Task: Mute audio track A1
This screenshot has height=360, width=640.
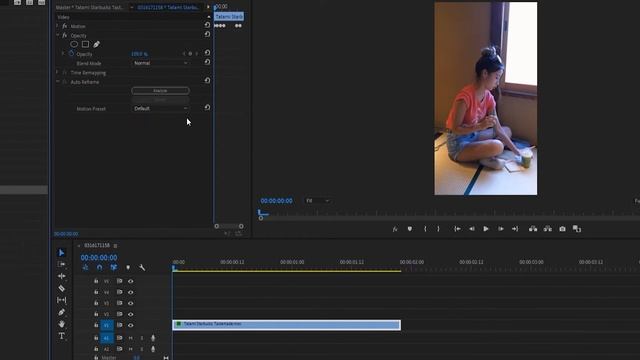Action: (131, 338)
